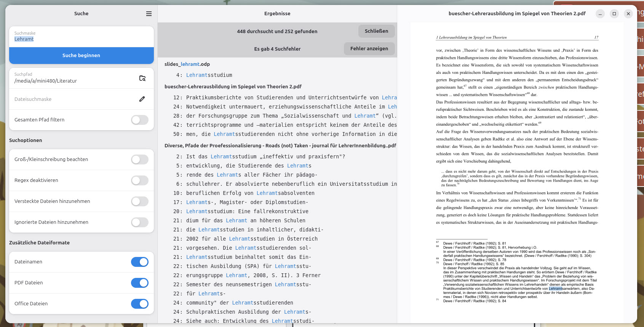Toggle Gesamten Pfad filtern switch
The image size is (644, 327).
point(139,120)
